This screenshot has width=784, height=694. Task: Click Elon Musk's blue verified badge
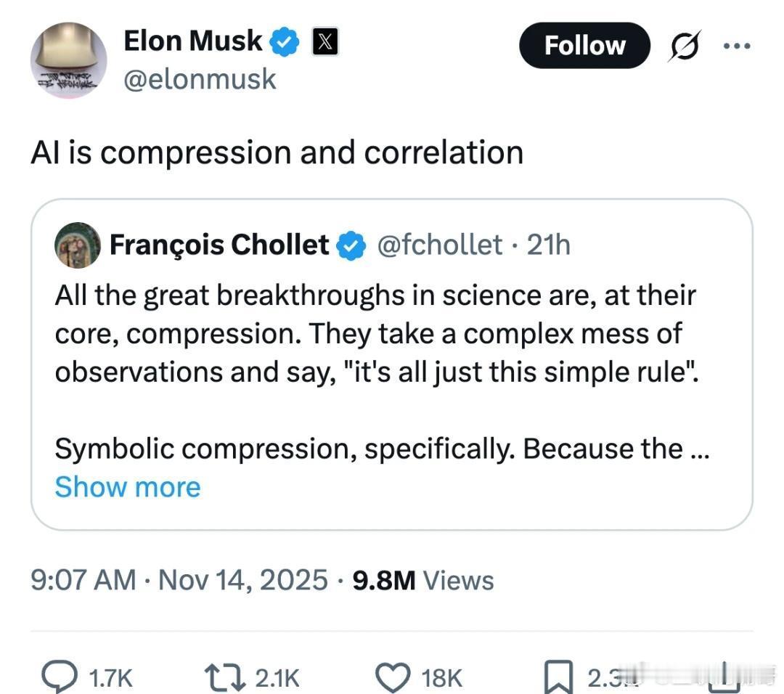(285, 43)
